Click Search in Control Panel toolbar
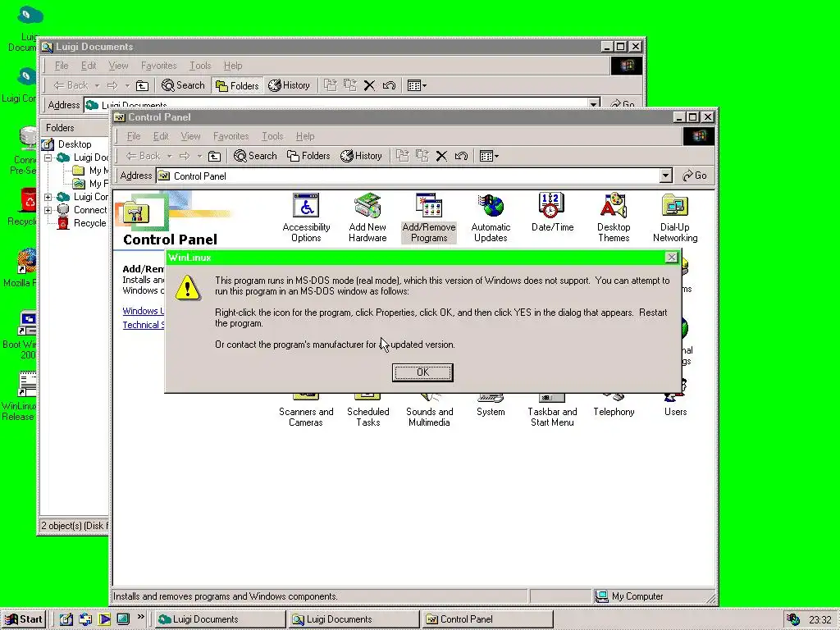 (256, 156)
